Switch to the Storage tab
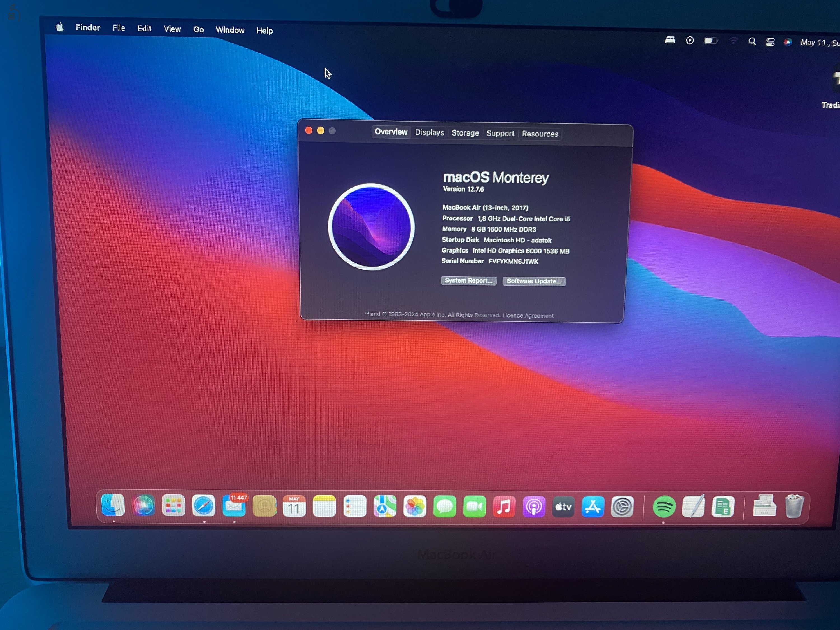 tap(465, 133)
